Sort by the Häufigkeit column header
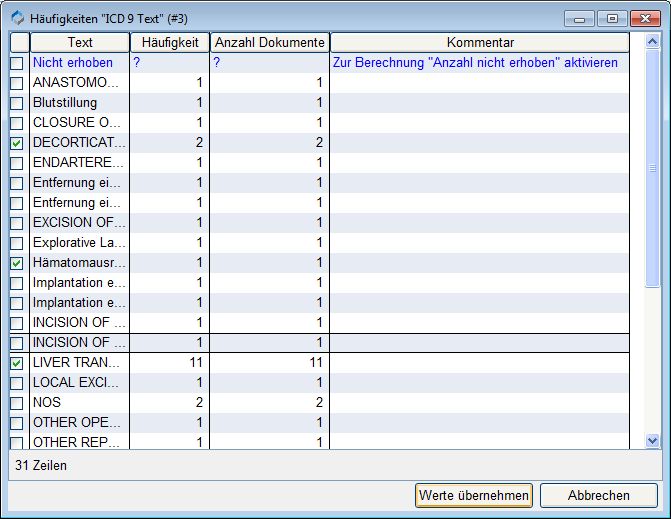671x519 pixels. pyautogui.click(x=170, y=42)
